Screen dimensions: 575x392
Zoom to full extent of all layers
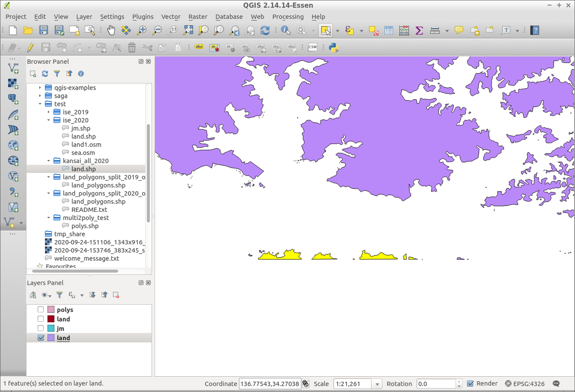pos(188,30)
